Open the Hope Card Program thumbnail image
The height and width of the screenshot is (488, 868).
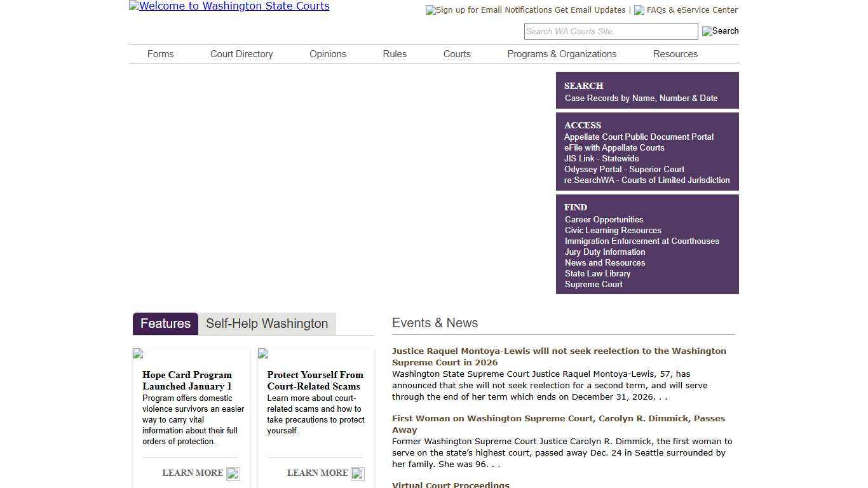click(x=138, y=354)
